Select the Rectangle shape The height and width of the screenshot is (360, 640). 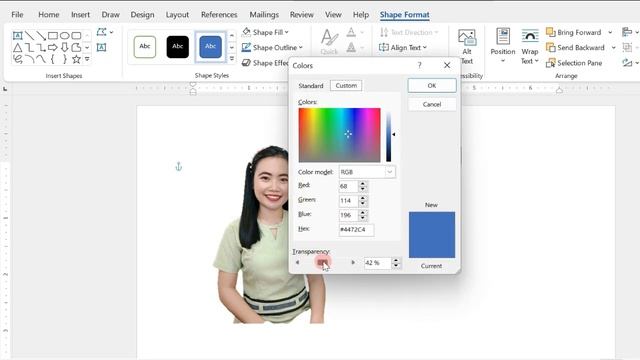pos(53,36)
